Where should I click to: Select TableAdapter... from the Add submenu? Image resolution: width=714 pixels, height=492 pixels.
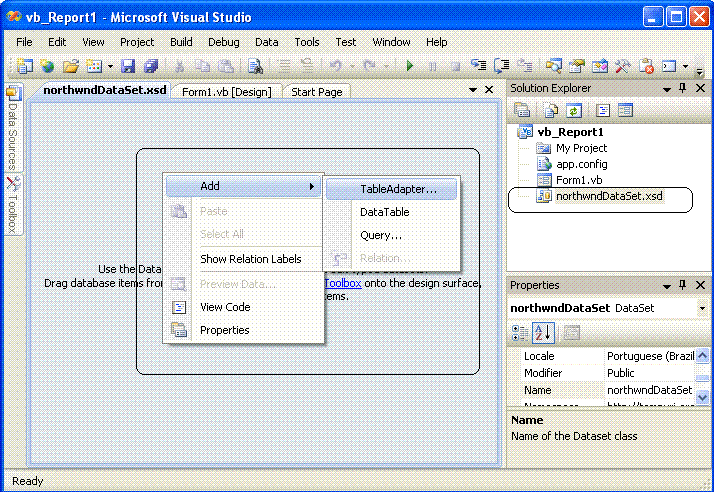[x=392, y=189]
